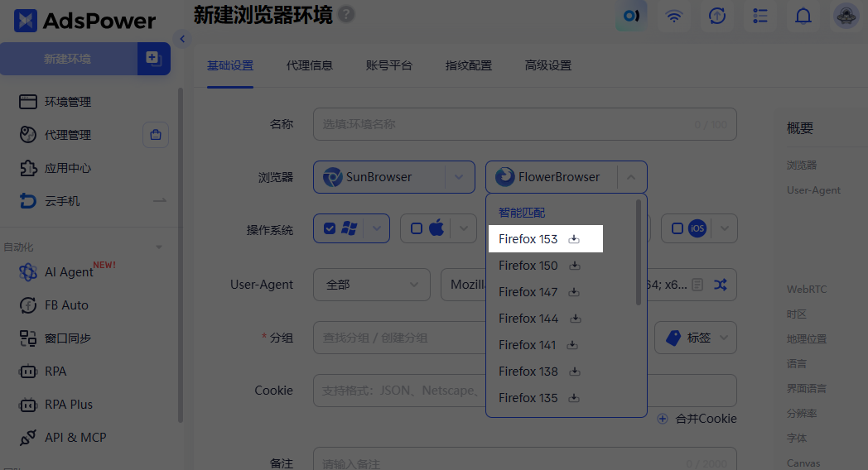Open API & MCP in the sidebar
This screenshot has height=470, width=868.
point(75,438)
